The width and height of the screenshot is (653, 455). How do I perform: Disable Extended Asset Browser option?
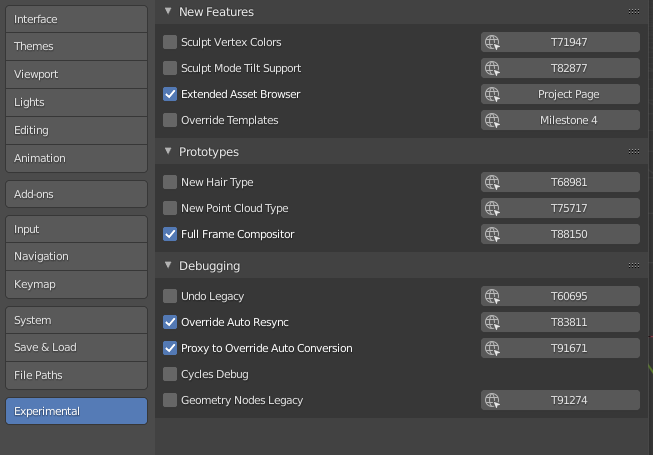170,94
